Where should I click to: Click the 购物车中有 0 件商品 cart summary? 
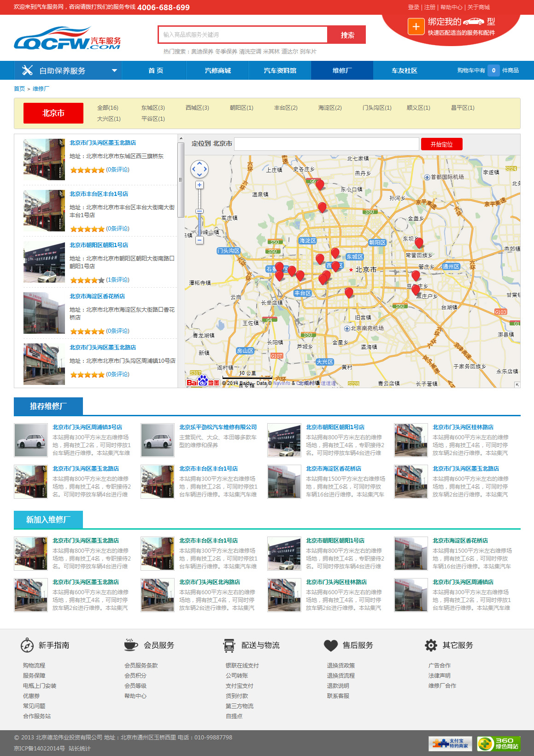tap(488, 71)
